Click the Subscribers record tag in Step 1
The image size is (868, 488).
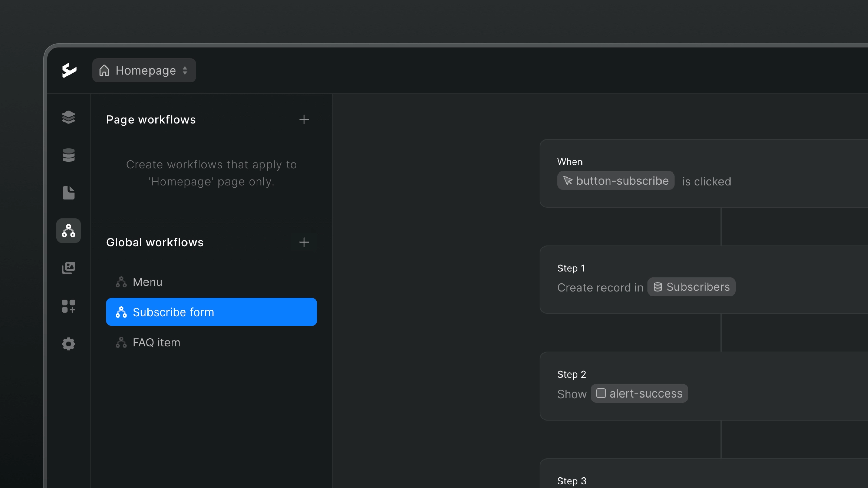[x=692, y=286]
